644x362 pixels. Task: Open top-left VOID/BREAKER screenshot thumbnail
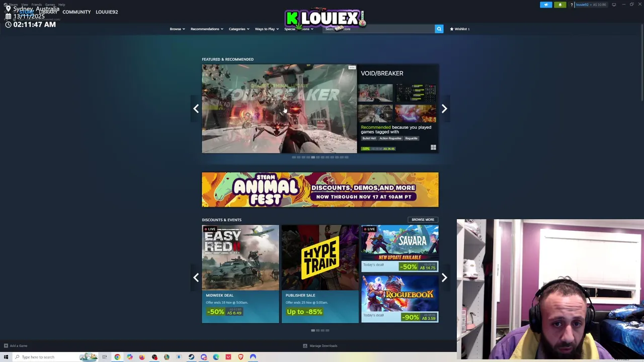(x=375, y=93)
